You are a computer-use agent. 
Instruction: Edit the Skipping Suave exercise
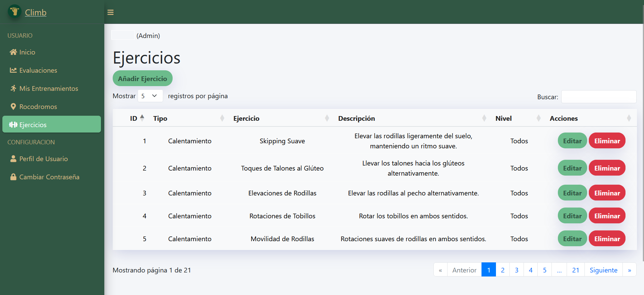coord(572,141)
